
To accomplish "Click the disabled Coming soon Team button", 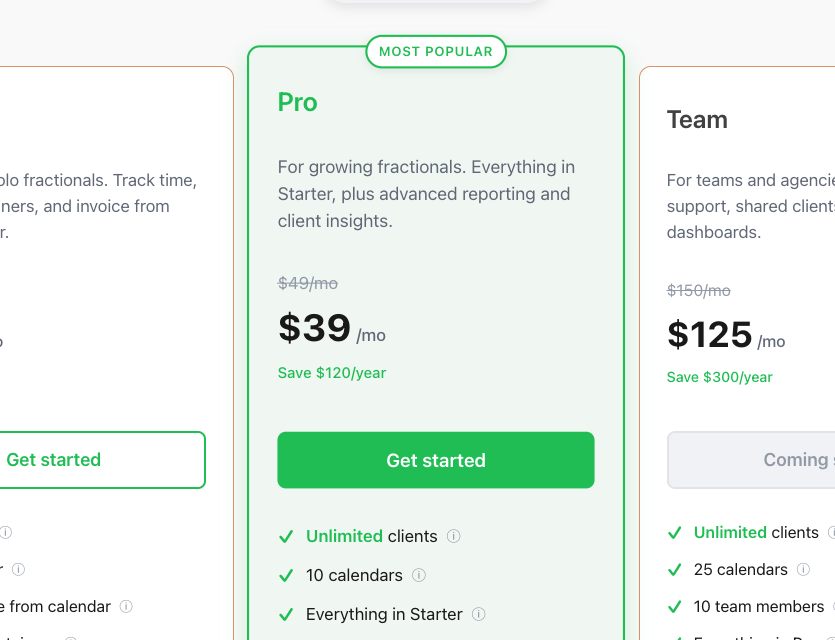I will pos(751,460).
